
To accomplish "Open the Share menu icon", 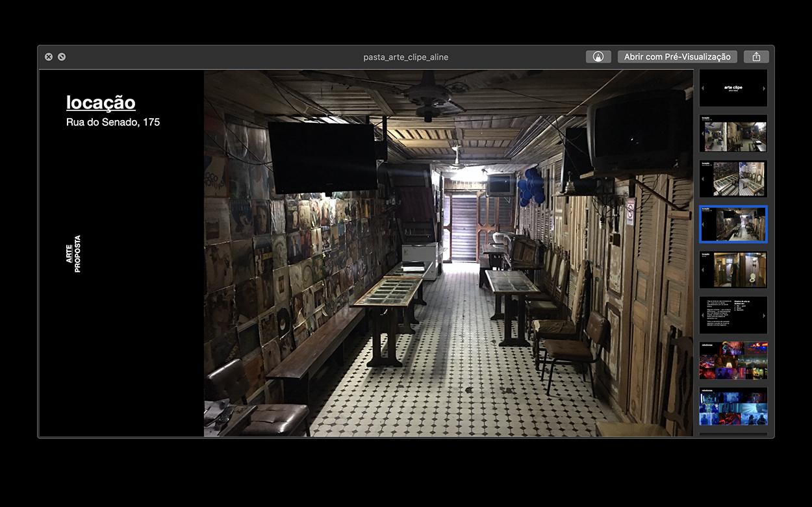I will point(756,57).
